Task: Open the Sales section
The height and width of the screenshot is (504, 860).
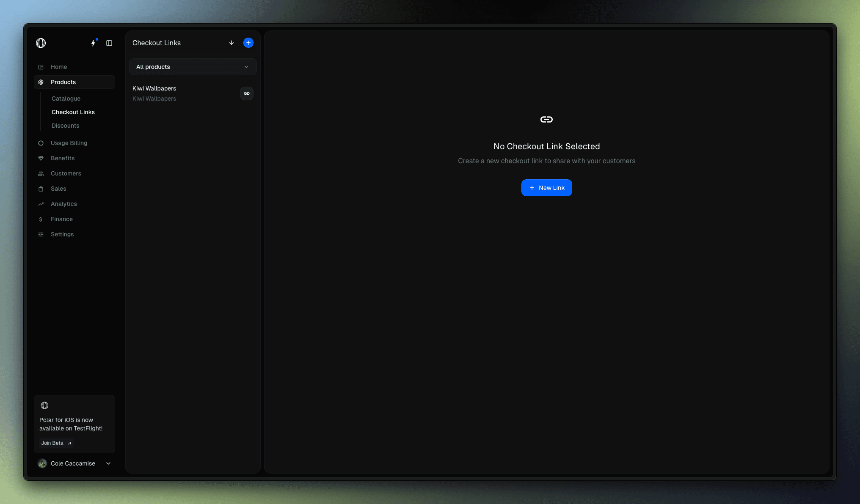Action: point(74,189)
